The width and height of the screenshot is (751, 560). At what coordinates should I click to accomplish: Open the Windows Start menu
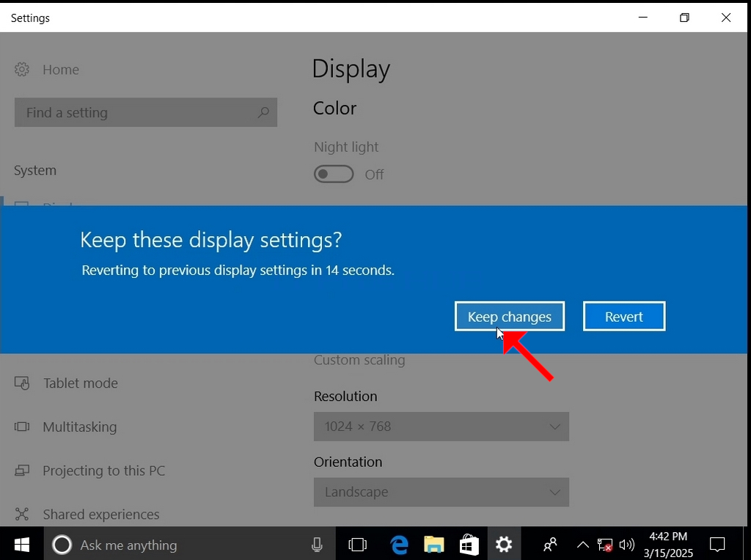click(21, 545)
